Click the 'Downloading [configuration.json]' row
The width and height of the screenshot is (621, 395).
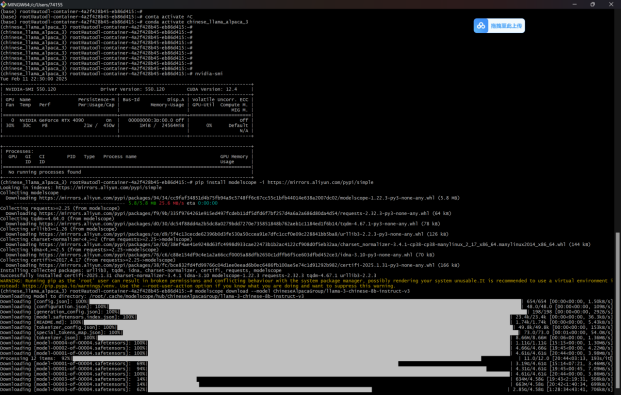coord(306,307)
